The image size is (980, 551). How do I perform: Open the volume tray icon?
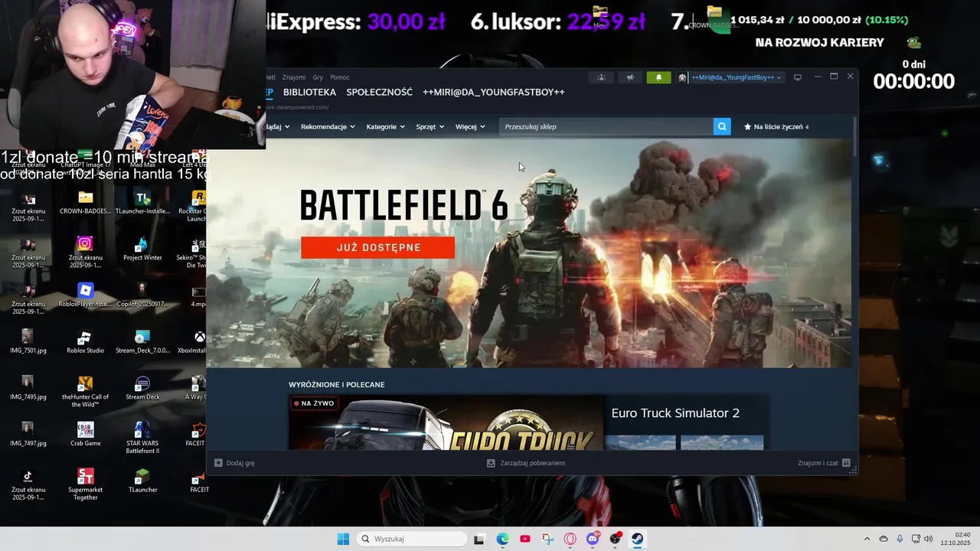coord(929,539)
